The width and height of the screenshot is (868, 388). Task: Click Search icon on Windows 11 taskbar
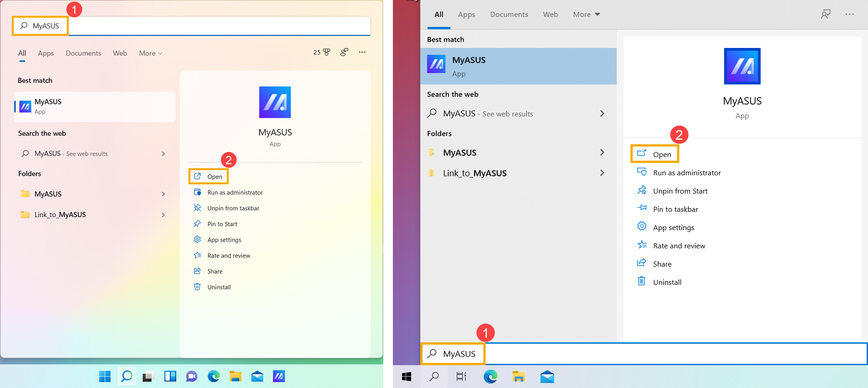(127, 376)
